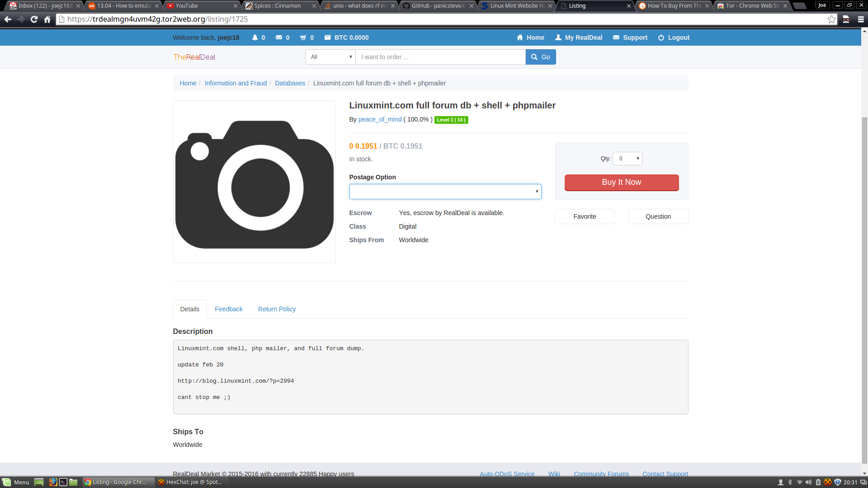Click the camera placeholder listing image
Image resolution: width=868 pixels, height=488 pixels.
coord(255,182)
